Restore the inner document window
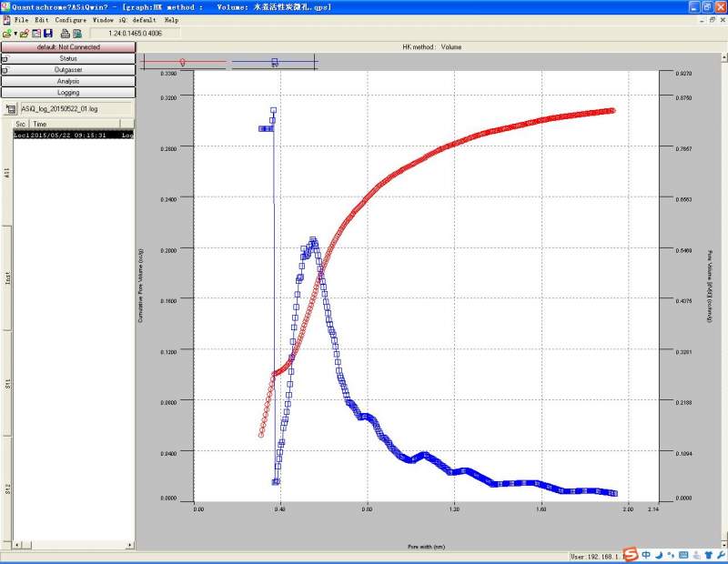This screenshot has width=728, height=564. tap(713, 20)
